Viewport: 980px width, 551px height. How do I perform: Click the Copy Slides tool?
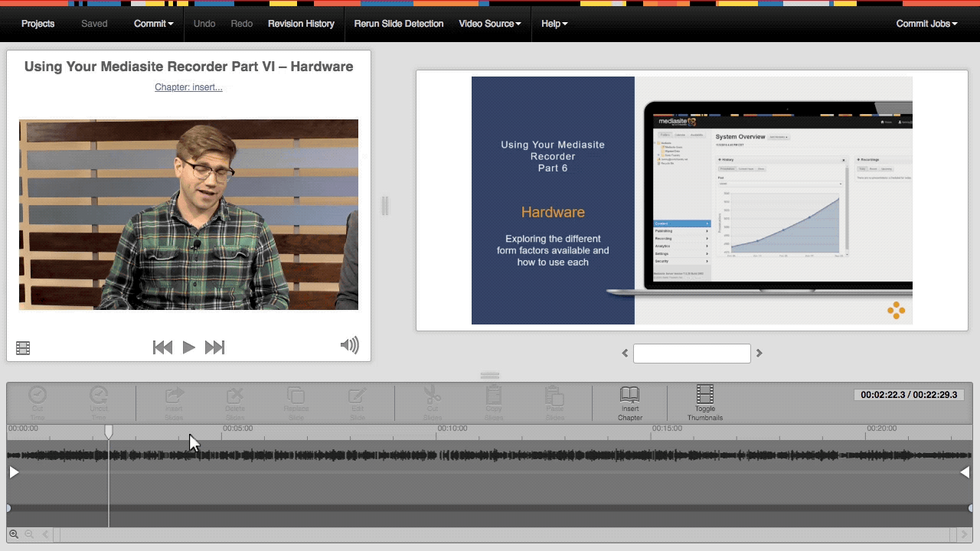click(494, 403)
